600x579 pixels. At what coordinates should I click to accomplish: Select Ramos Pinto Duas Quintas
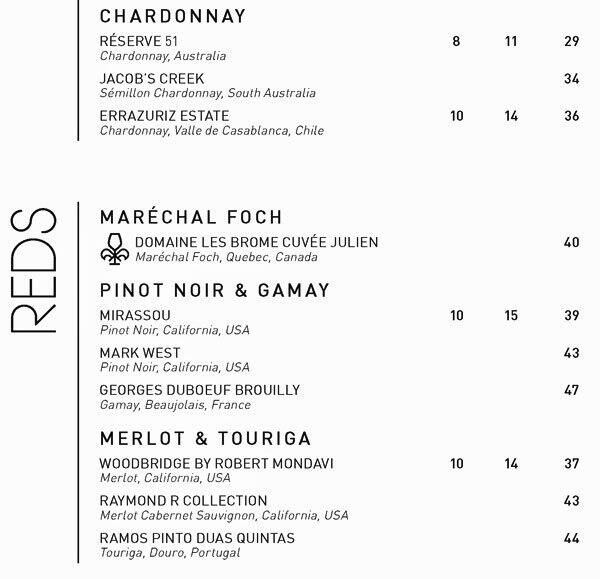point(197,538)
